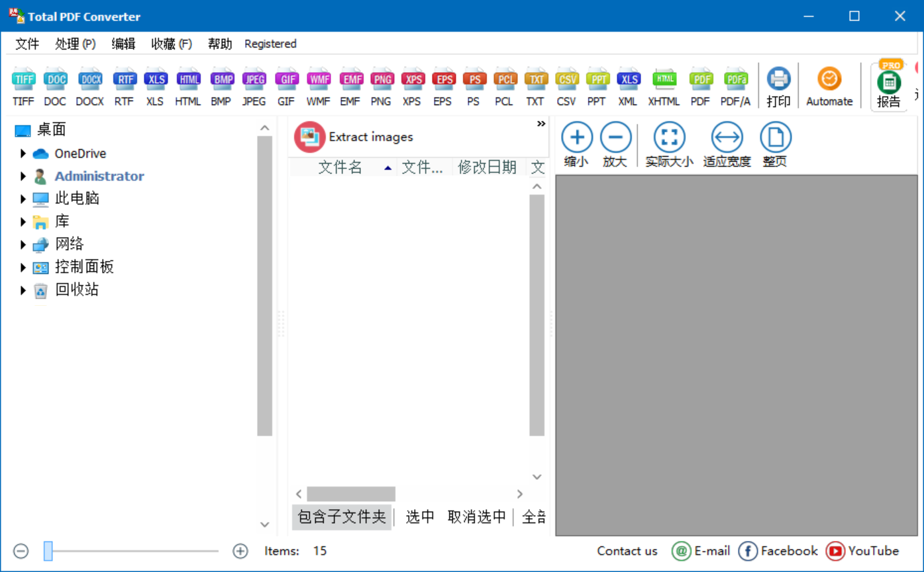Select the DOC conversion icon
This screenshot has height=572, width=924.
(x=55, y=86)
